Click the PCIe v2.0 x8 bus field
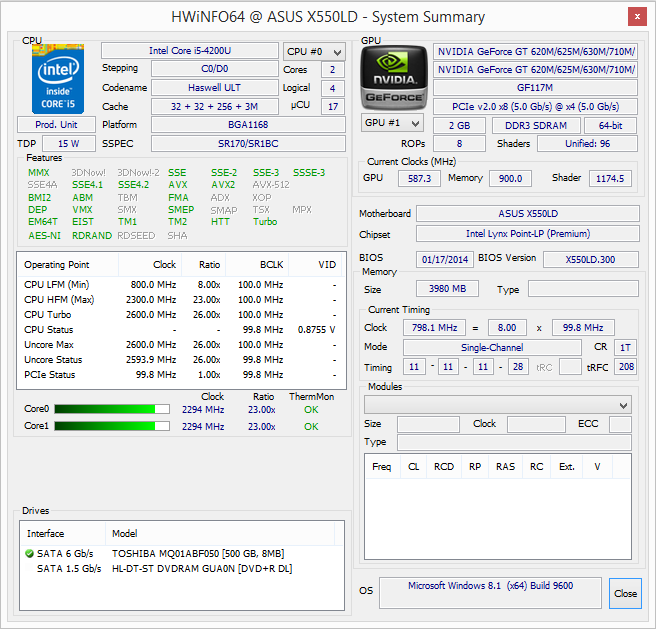656x629 pixels. (535, 107)
